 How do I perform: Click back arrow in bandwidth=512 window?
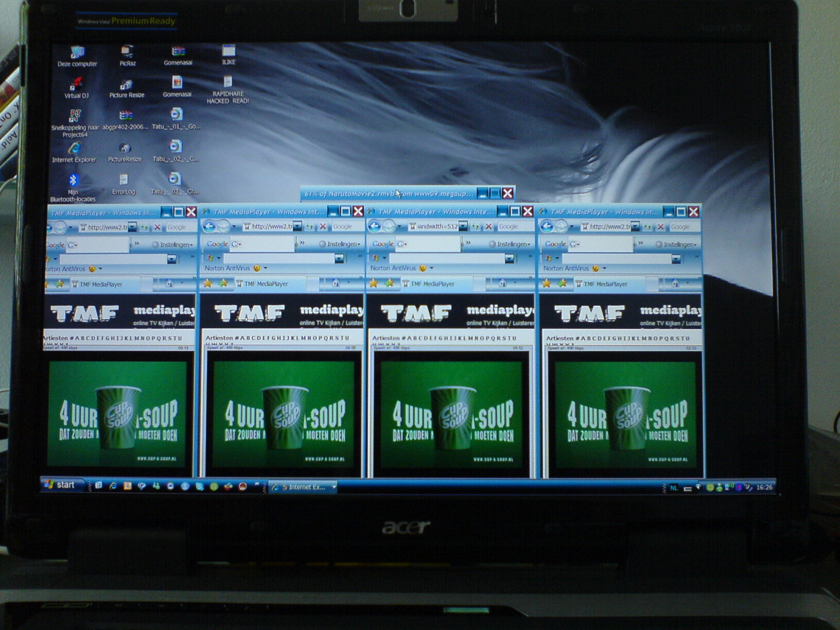pos(374,226)
